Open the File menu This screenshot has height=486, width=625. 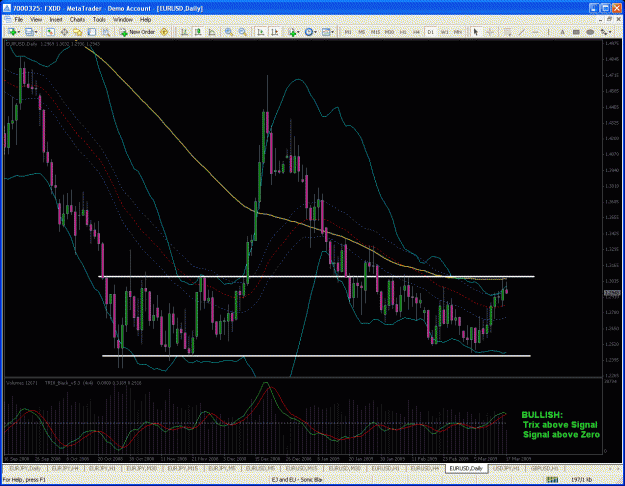19,20
